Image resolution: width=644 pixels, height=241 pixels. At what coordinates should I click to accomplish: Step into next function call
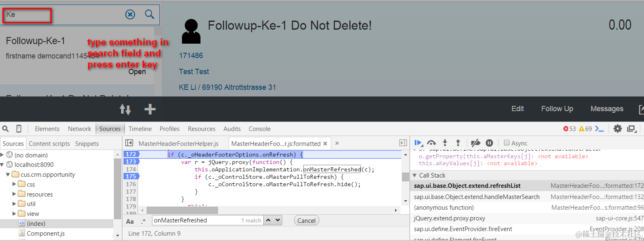(445, 143)
